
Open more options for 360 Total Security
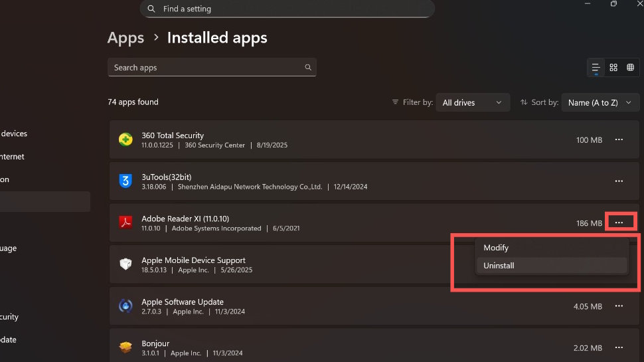coord(619,139)
